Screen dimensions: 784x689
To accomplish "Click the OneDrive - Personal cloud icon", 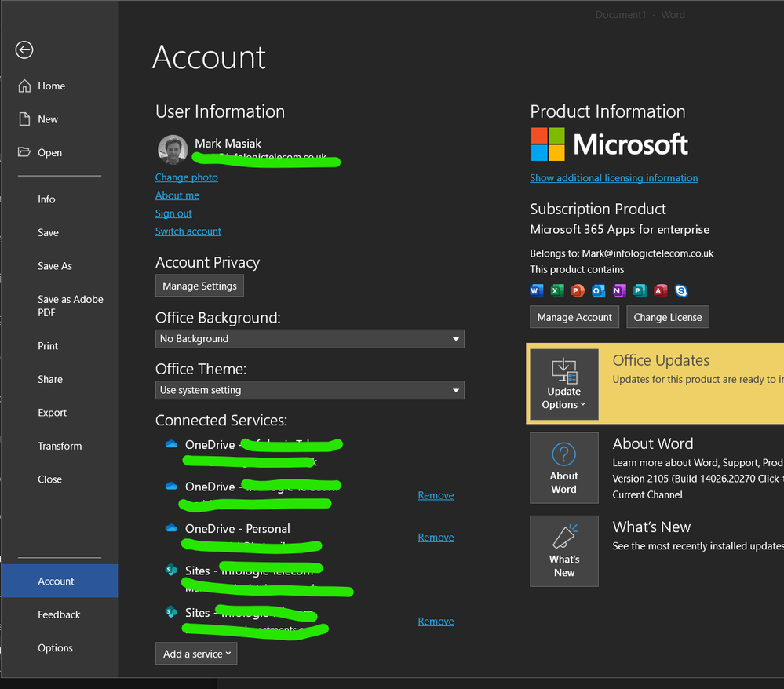I will coord(172,528).
